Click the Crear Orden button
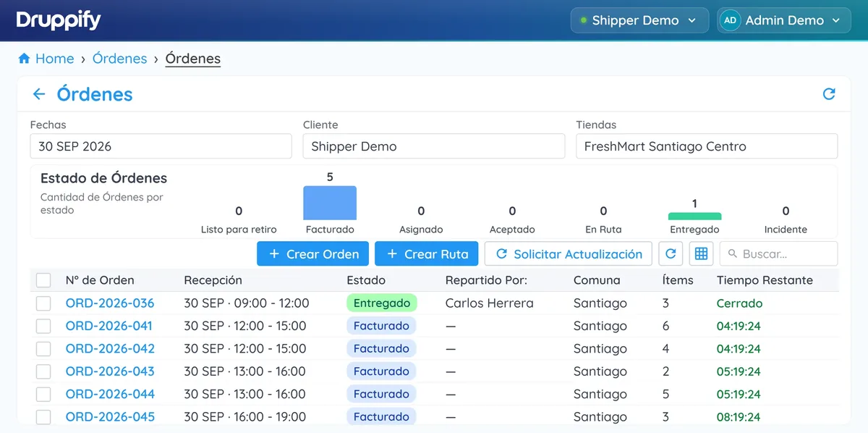The image size is (868, 433). pos(312,254)
